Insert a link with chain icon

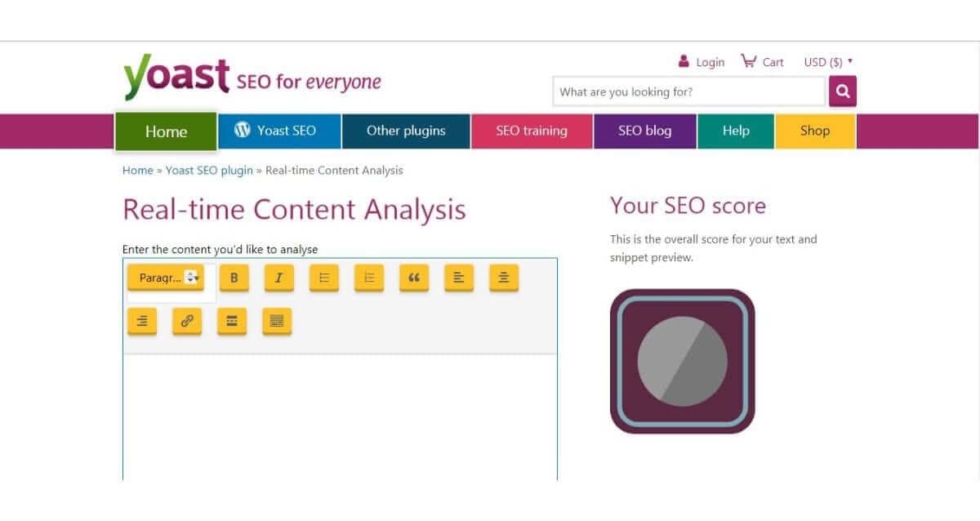[x=187, y=321]
